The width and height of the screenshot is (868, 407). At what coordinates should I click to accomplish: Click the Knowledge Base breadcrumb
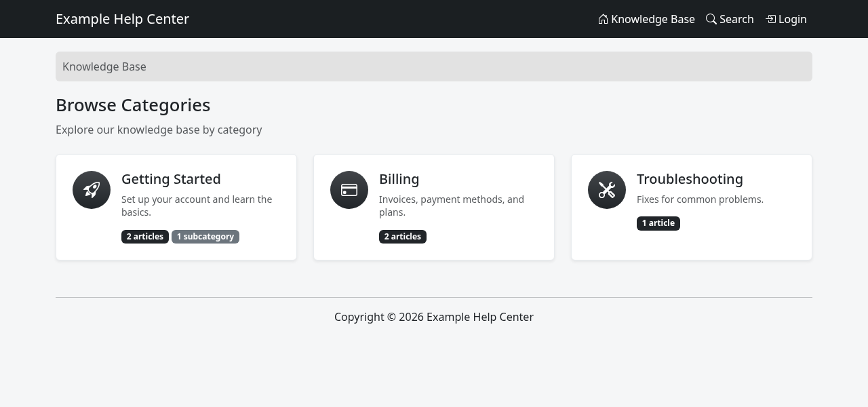click(x=104, y=66)
